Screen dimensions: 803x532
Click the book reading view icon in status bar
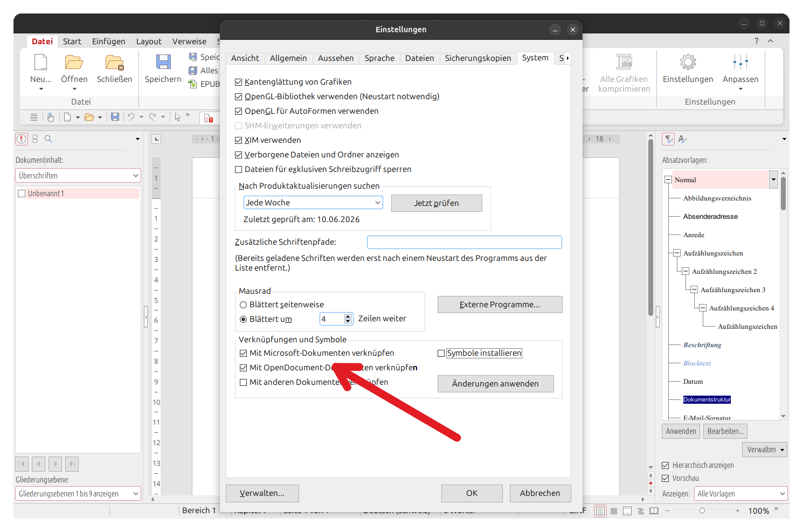point(654,510)
